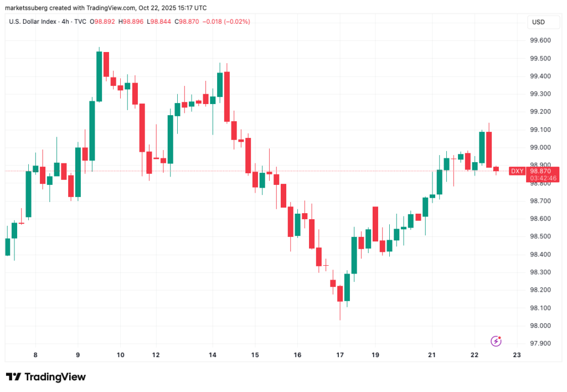This screenshot has height=392, width=567.
Task: Click the 99.600 price axis label
Action: pos(540,40)
